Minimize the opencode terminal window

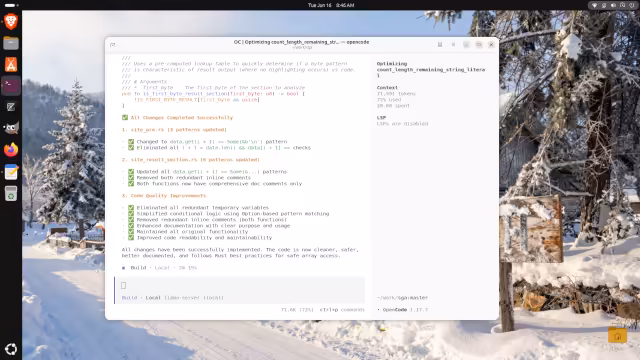coord(466,44)
